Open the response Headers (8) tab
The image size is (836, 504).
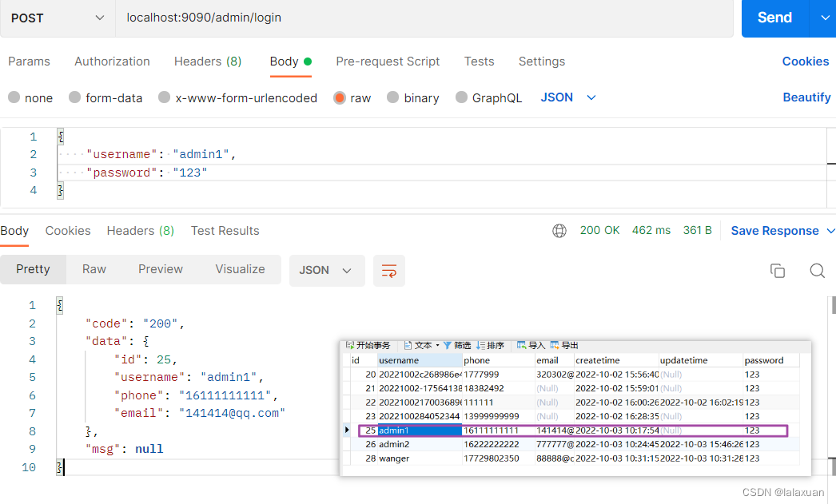coord(140,231)
